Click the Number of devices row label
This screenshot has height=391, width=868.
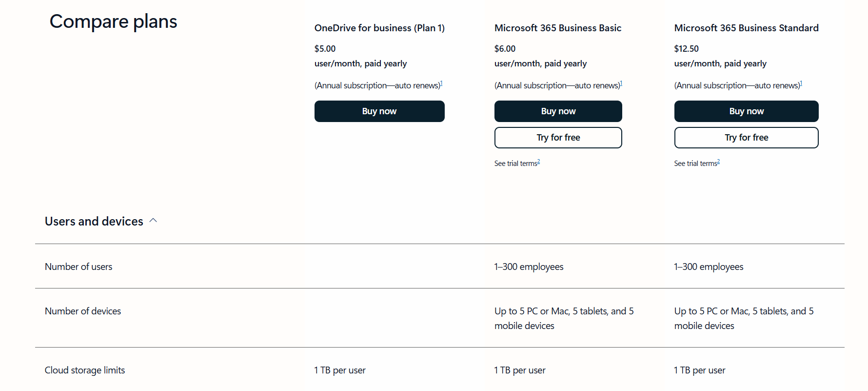(x=82, y=311)
